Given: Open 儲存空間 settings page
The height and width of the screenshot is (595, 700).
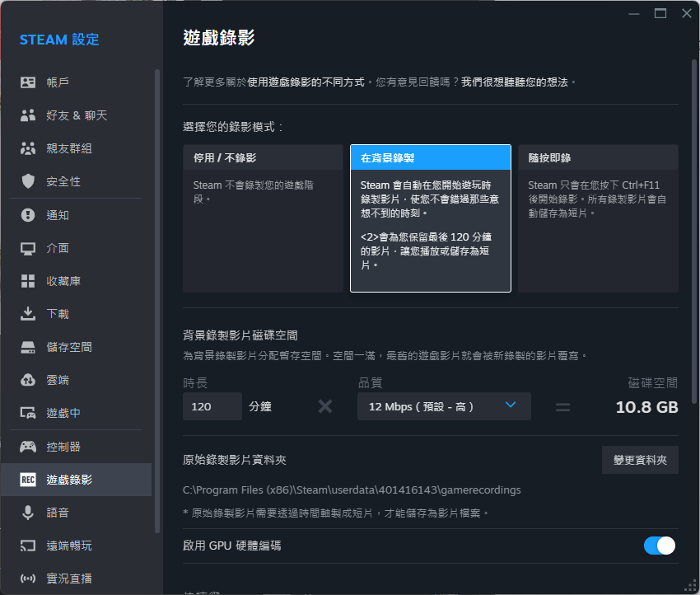Looking at the screenshot, I should click(69, 347).
